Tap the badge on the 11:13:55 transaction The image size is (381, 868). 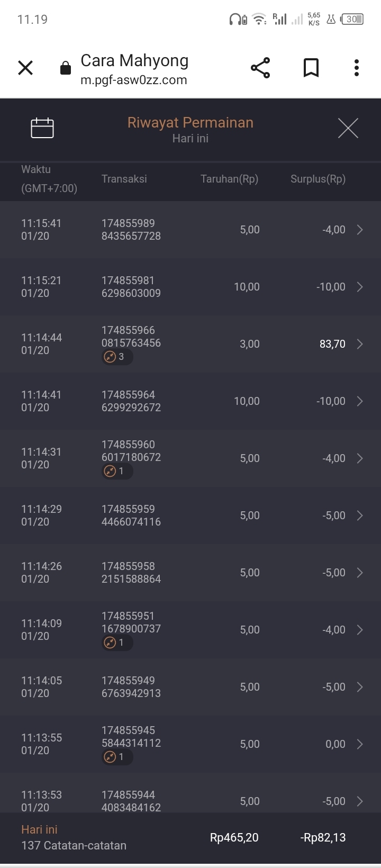[x=117, y=757]
